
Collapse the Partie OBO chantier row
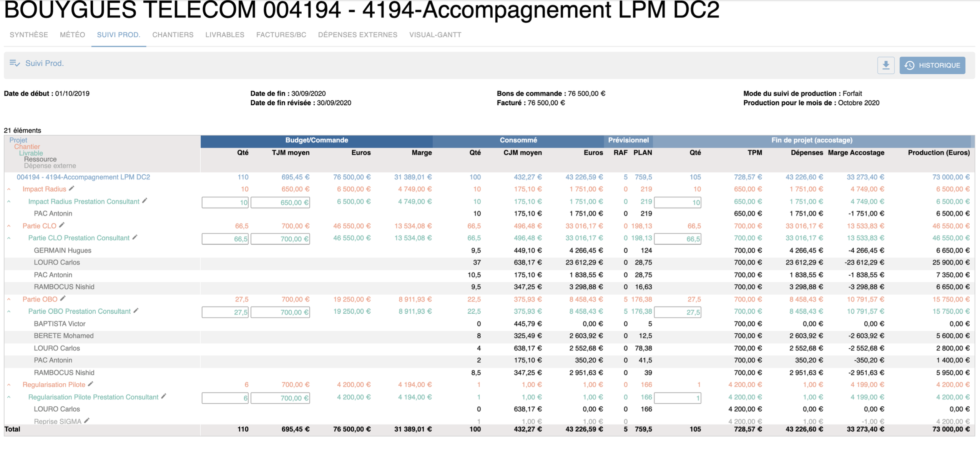(9, 300)
